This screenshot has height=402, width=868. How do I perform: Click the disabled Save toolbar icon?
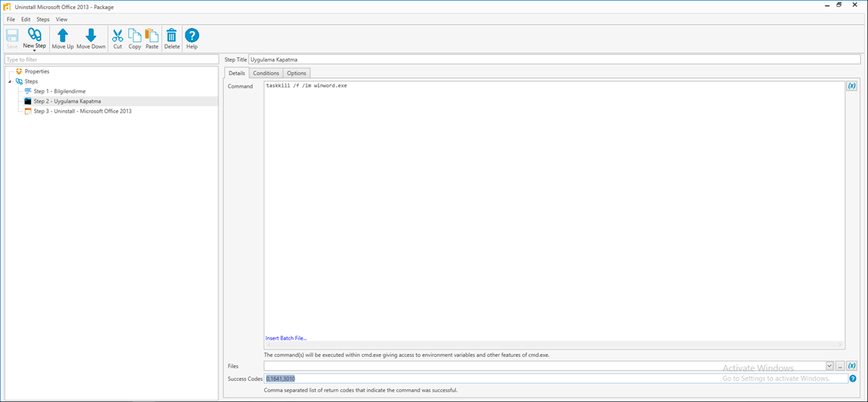(x=11, y=38)
